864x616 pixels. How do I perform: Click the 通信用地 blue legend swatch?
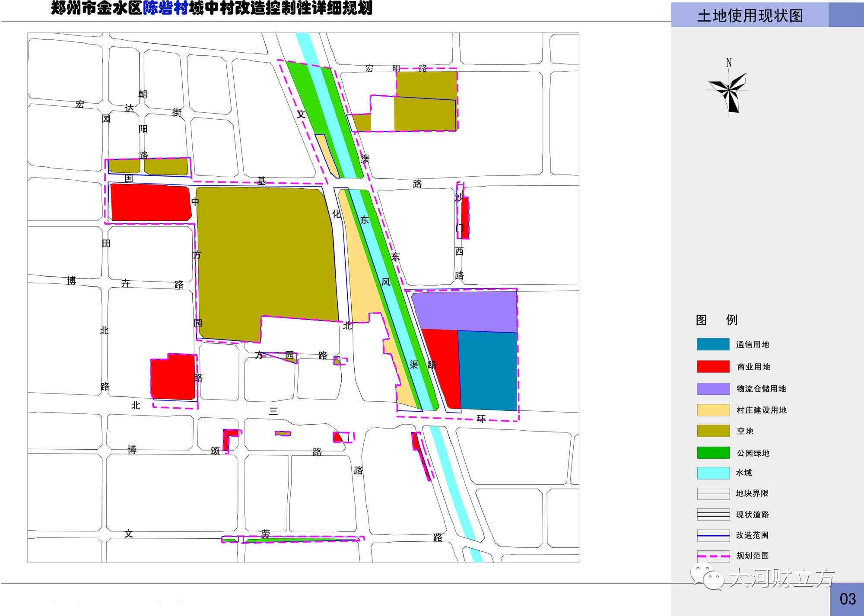713,344
